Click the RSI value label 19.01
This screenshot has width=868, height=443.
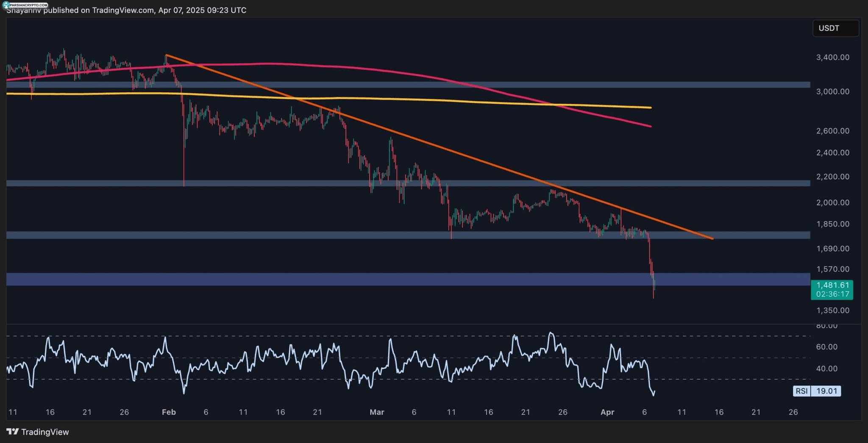826,391
